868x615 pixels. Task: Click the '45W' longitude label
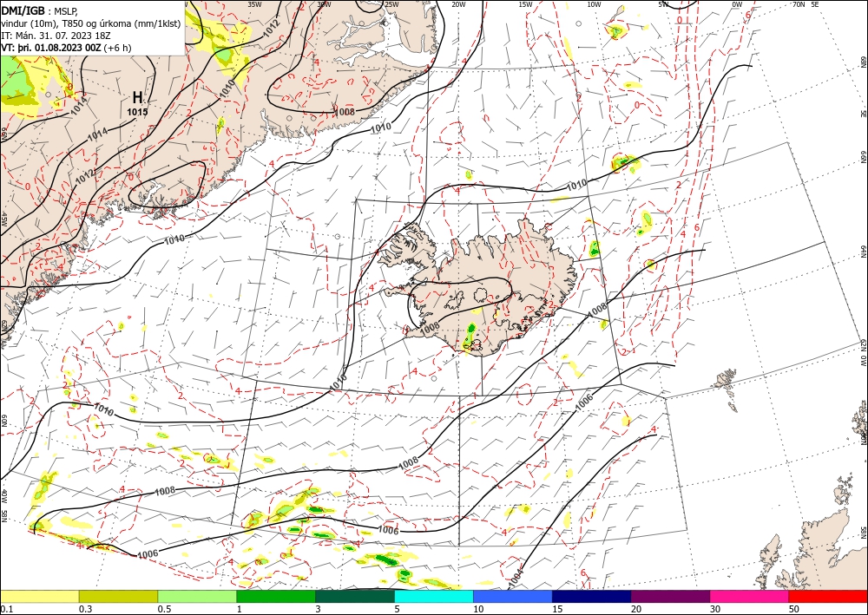4,219
